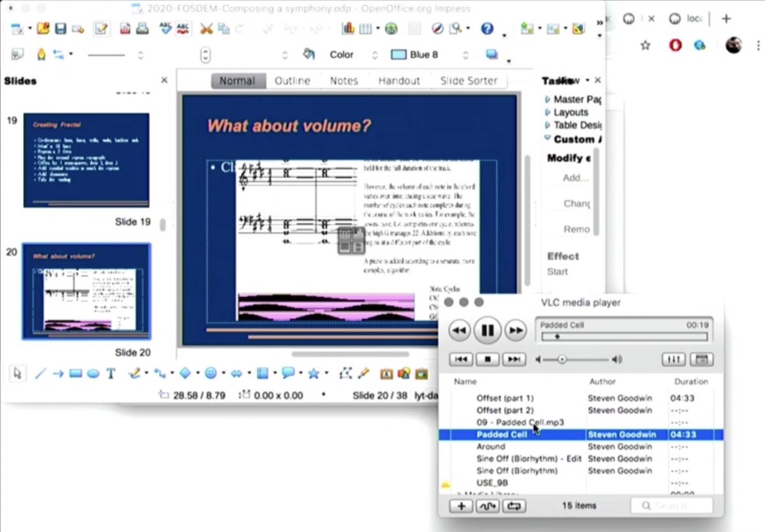Choose the Ellipse drawing tool
The width and height of the screenshot is (765, 532).
[93, 374]
